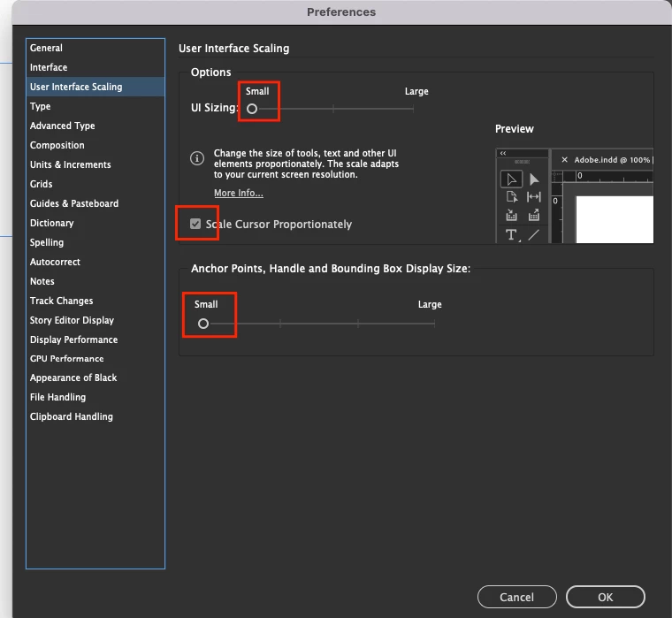Viewport: 672px width, 618px height.
Task: Toggle Scale Cursor Proportionately checkbox
Action: [195, 224]
